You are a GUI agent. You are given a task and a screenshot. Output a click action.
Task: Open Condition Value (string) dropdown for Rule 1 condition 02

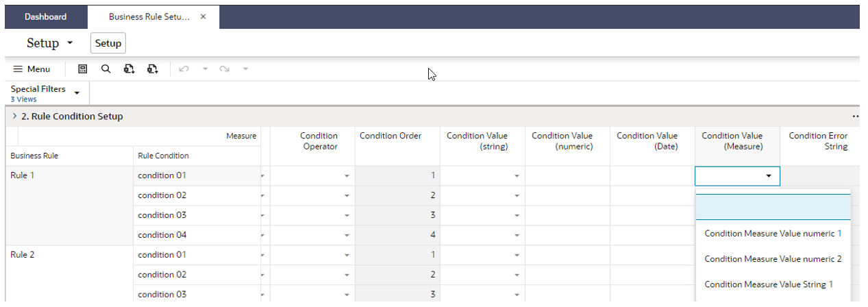coord(517,196)
